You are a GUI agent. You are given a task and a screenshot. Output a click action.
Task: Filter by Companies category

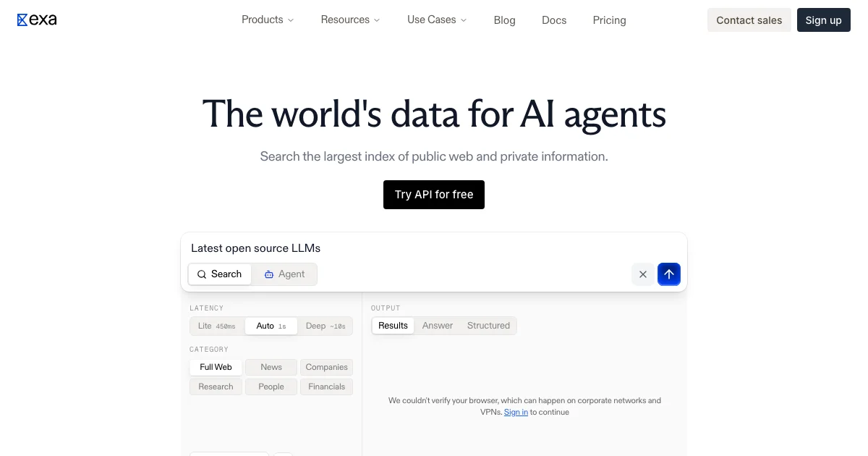coord(327,367)
